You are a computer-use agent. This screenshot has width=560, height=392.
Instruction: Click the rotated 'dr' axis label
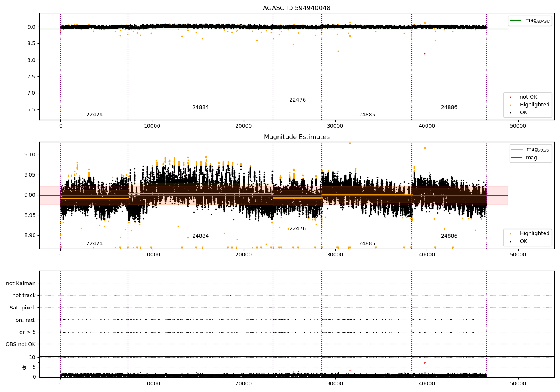(24, 367)
